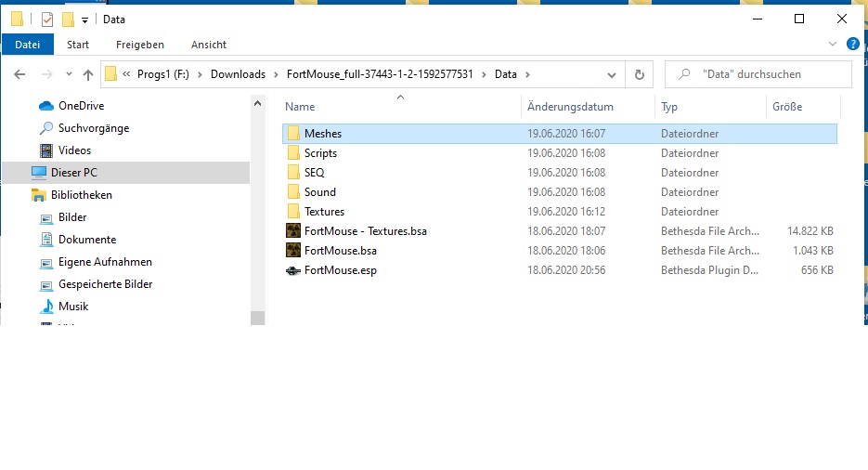Select Dieser PC in navigation pane
Screen dimensions: 868x470
pyautogui.click(x=74, y=173)
